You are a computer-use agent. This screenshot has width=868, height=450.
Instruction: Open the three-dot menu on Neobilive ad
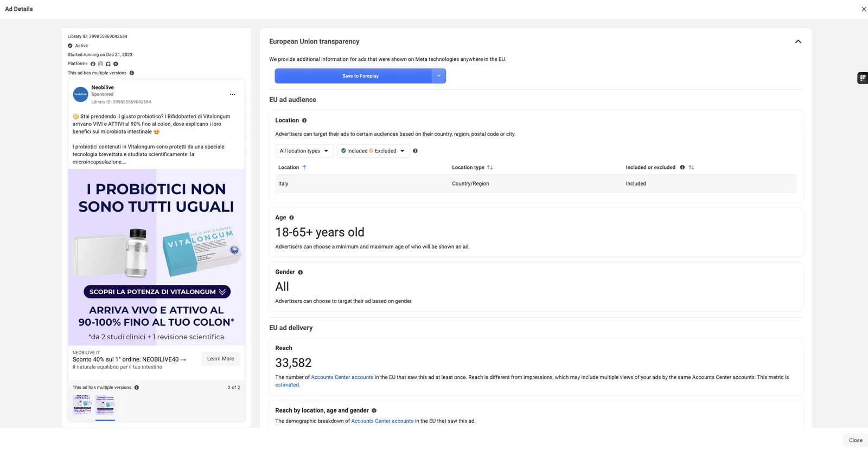tap(232, 94)
